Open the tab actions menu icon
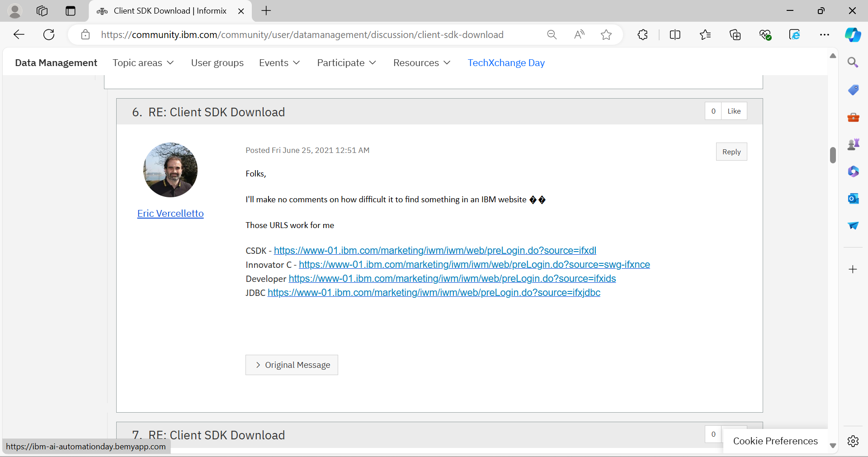Image resolution: width=868 pixels, height=457 pixels. pyautogui.click(x=71, y=11)
